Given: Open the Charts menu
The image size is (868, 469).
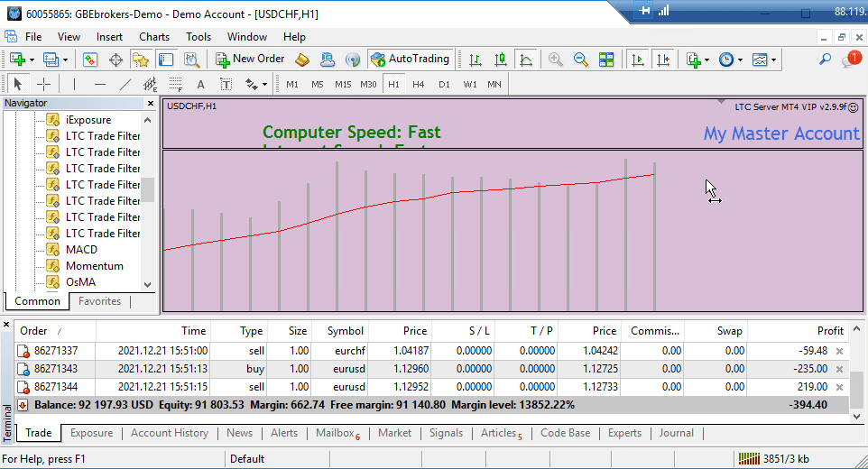Looking at the screenshot, I should point(154,37).
